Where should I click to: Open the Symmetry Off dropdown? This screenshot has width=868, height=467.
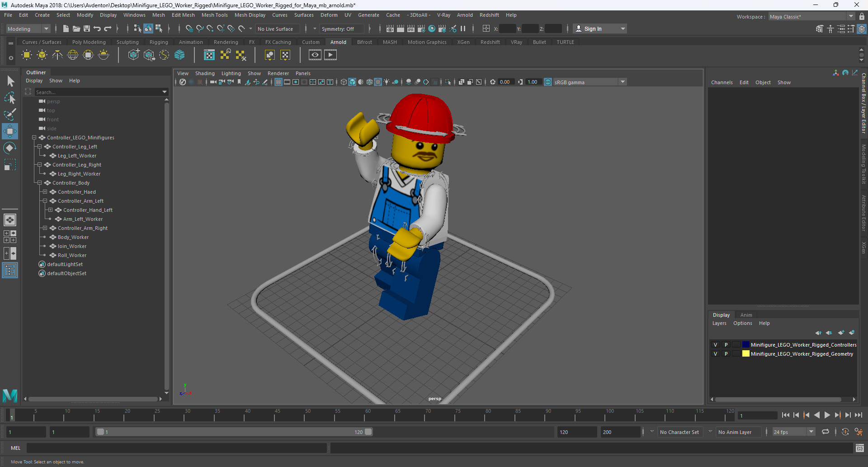coord(342,29)
